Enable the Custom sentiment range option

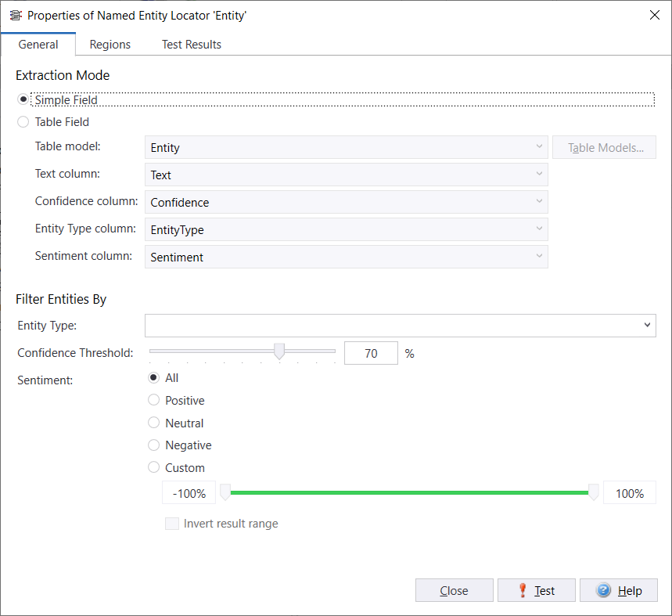[x=154, y=468]
